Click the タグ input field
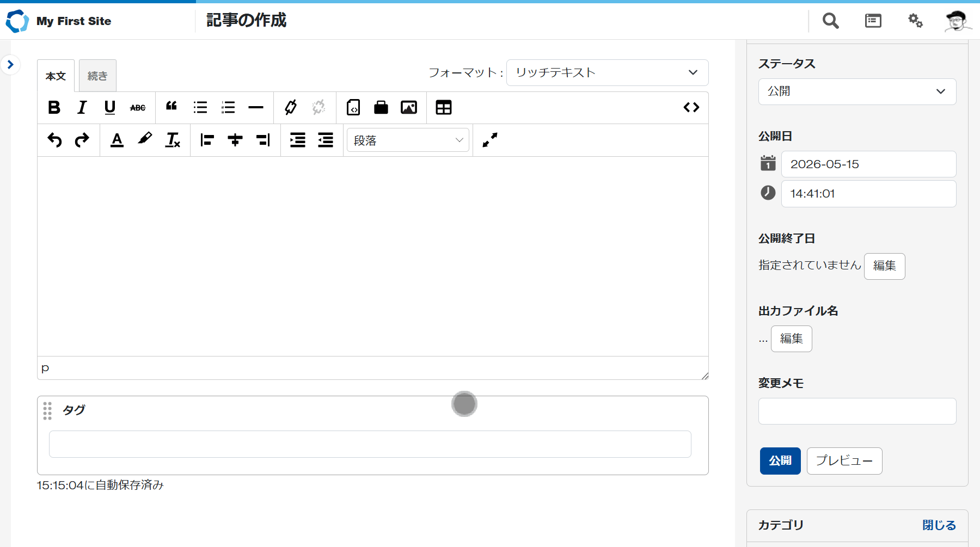The height and width of the screenshot is (547, 980). pos(370,444)
